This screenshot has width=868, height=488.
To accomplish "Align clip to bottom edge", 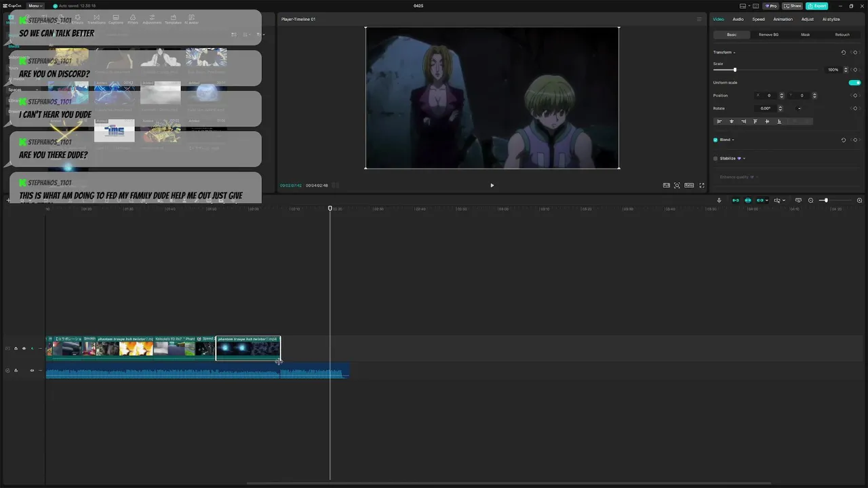I will pos(779,121).
